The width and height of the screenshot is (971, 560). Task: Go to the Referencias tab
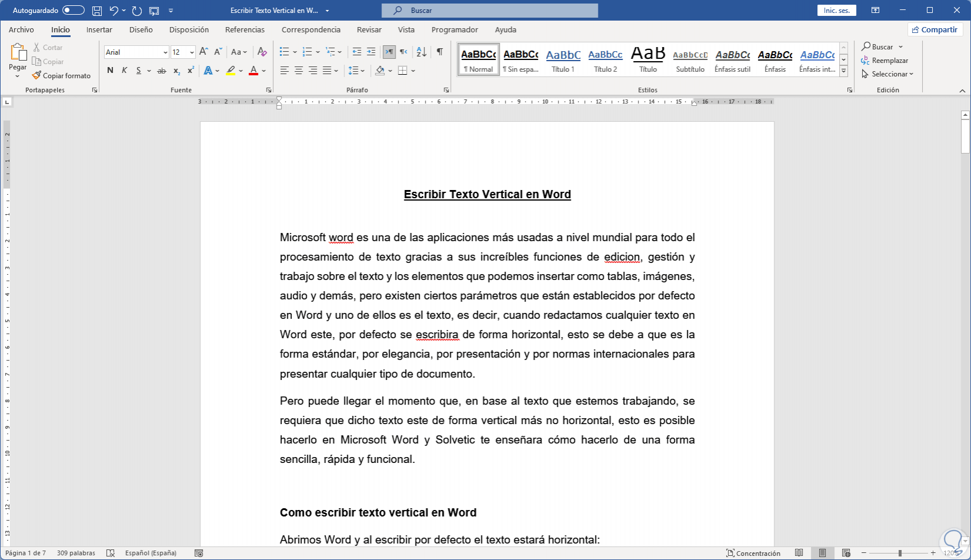point(245,29)
